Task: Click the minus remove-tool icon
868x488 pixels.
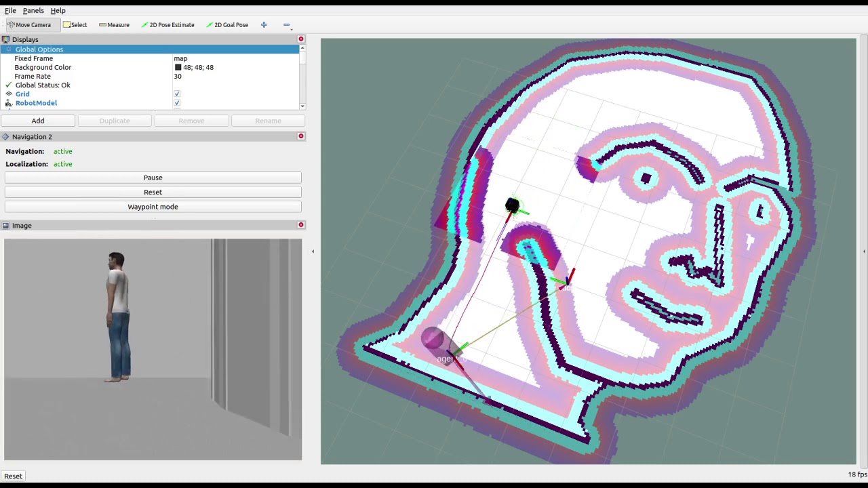Action: (286, 25)
